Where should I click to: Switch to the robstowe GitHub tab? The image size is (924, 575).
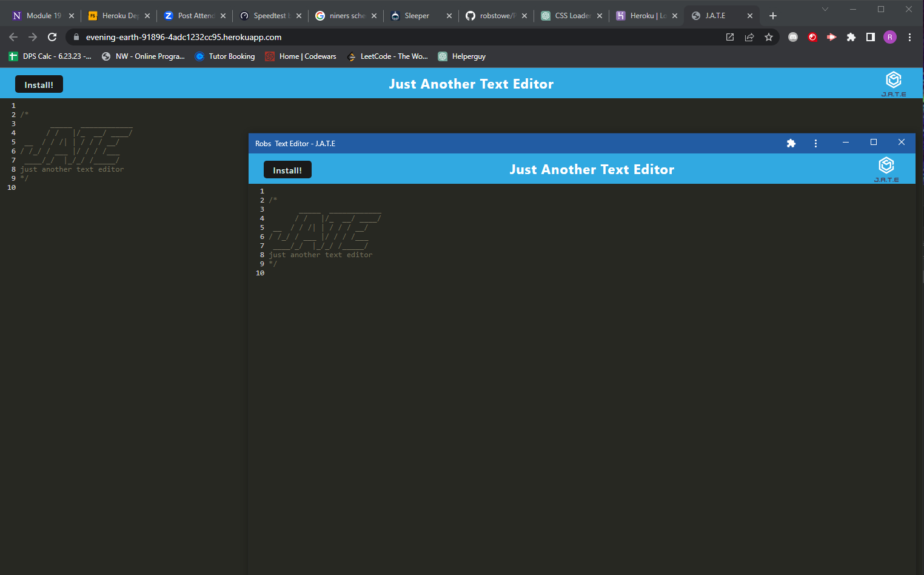[497, 16]
